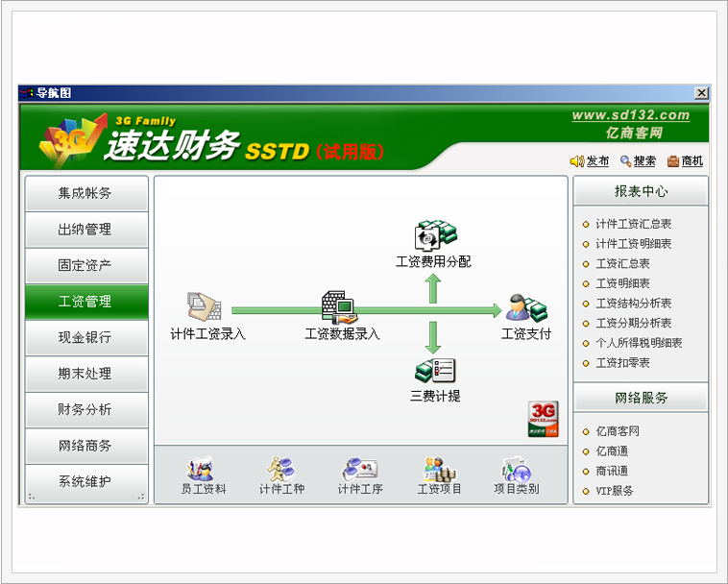Open 个人所得税明细表 report
The image size is (728, 584).
point(639,344)
